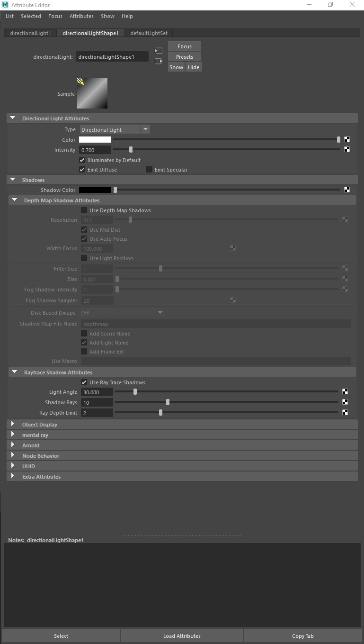Image resolution: width=364 pixels, height=644 pixels.
Task: Click map button next to Light Angle
Action: click(x=345, y=391)
